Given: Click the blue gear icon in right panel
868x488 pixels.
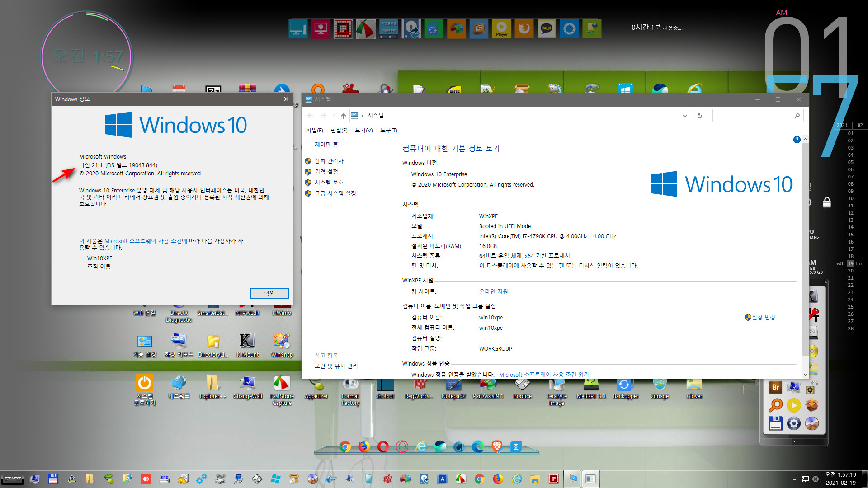Looking at the screenshot, I should 794,423.
